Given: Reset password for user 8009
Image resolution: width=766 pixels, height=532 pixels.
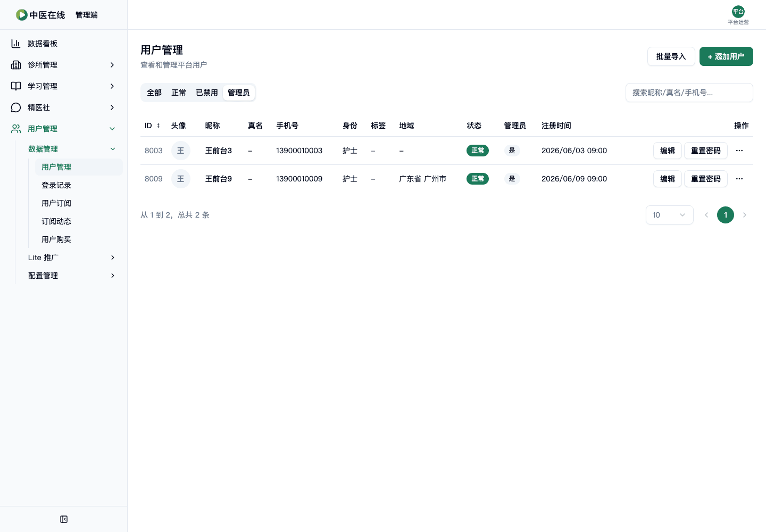Looking at the screenshot, I should (x=706, y=179).
